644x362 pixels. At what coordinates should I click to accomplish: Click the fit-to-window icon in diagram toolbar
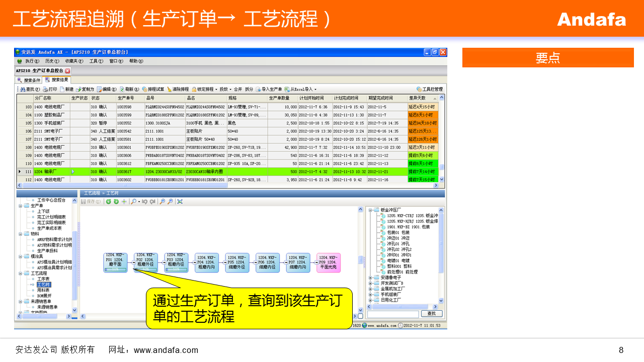[180, 202]
